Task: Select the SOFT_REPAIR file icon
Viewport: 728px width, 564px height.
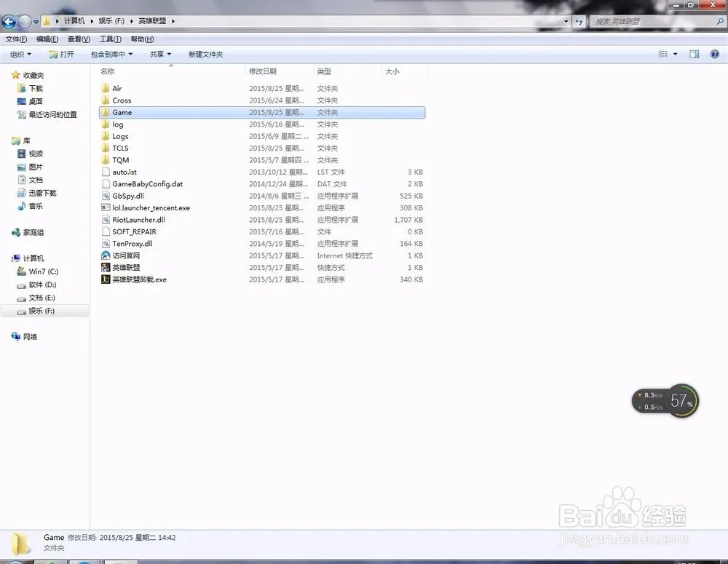Action: (x=106, y=231)
